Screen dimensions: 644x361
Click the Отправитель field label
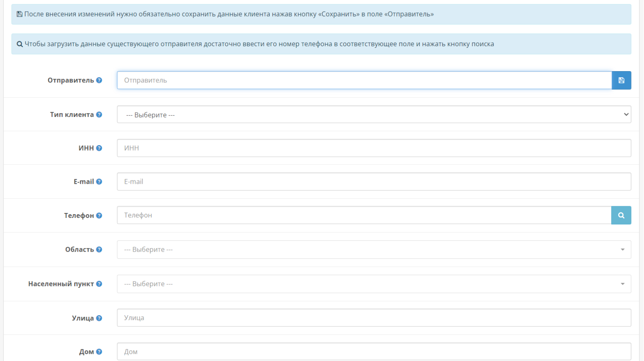71,80
